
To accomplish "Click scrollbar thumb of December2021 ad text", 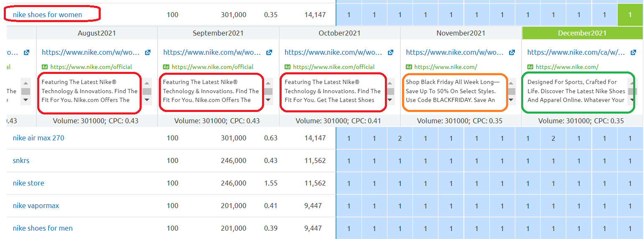I will (x=632, y=92).
